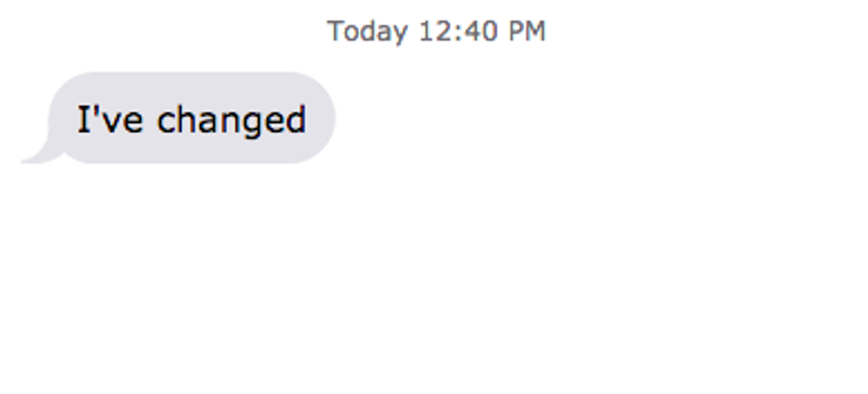Click the "12:40" time text
Image resolution: width=868 pixels, height=394 pixels.
(x=457, y=31)
